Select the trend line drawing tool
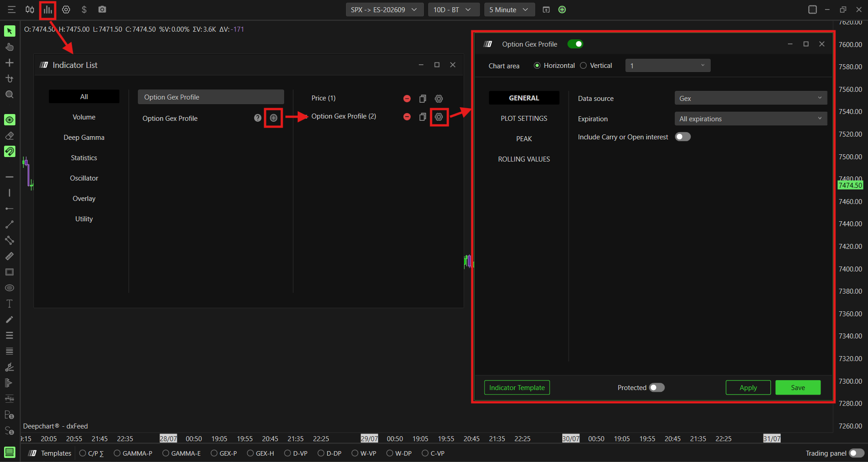Image resolution: width=868 pixels, height=462 pixels. point(9,224)
